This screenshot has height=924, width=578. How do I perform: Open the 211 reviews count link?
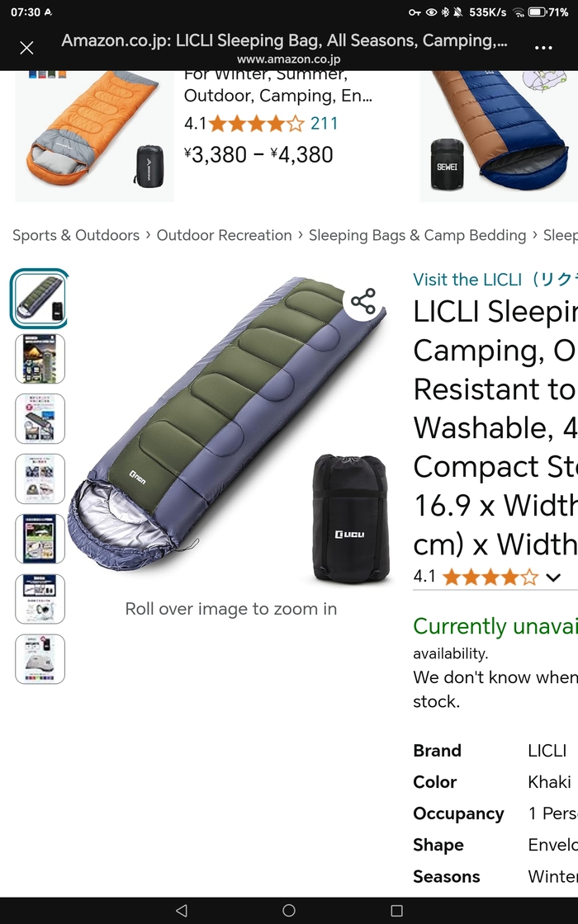pyautogui.click(x=325, y=123)
